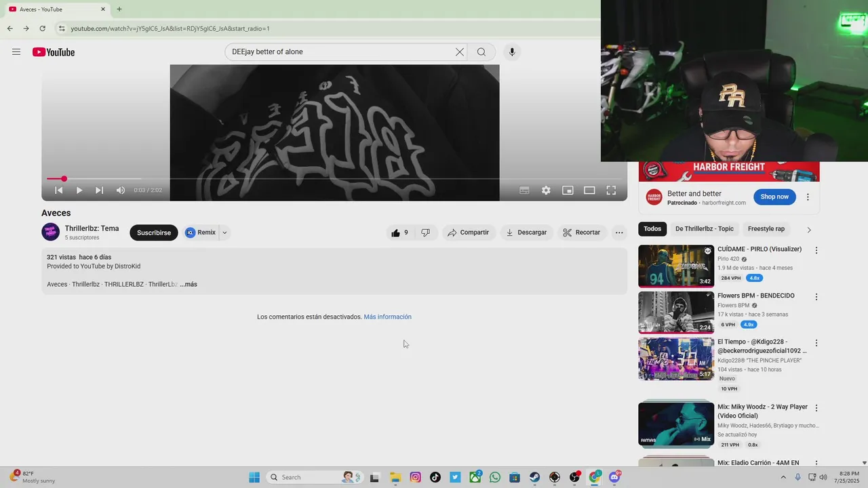
Task: Open more actions ellipsis under video
Action: 619,232
